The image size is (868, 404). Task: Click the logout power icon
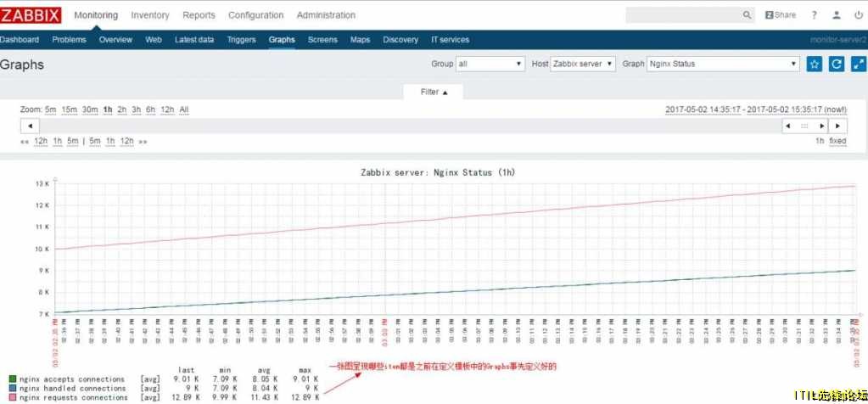tap(858, 15)
